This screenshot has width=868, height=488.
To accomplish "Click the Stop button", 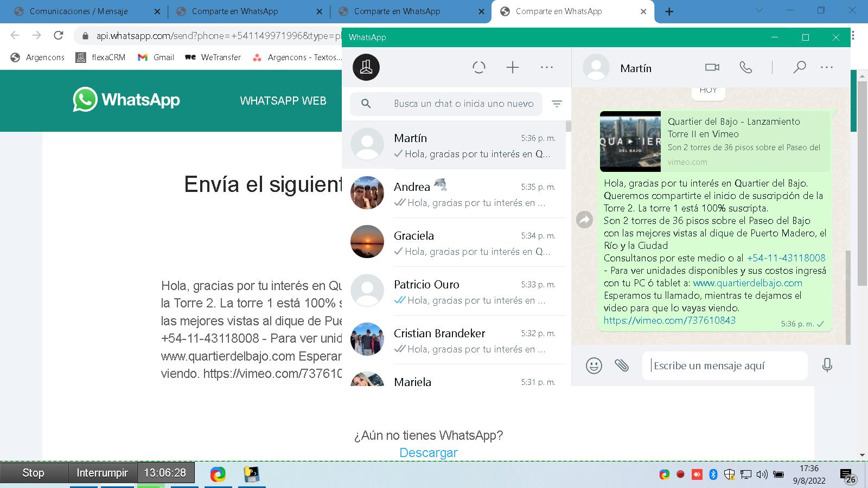I will 34,473.
